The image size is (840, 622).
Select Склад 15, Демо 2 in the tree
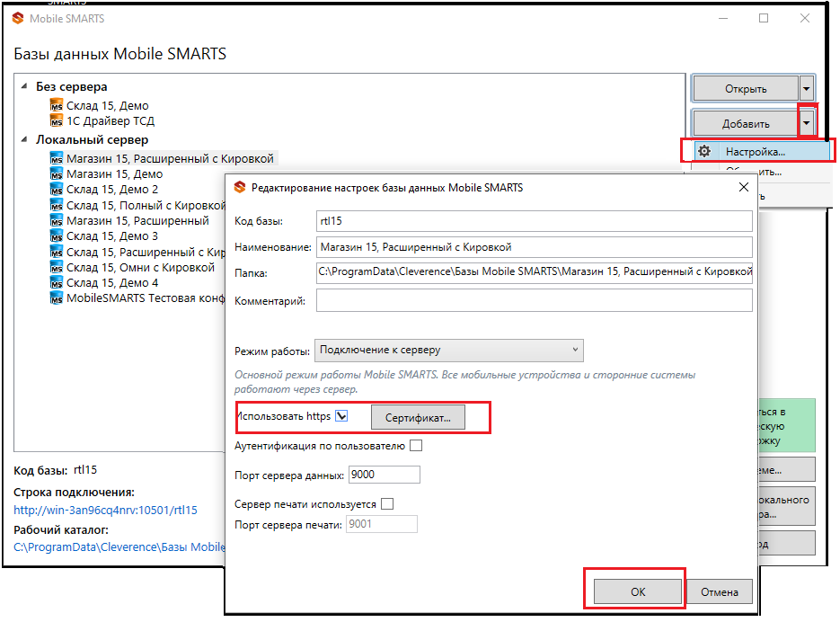(112, 190)
